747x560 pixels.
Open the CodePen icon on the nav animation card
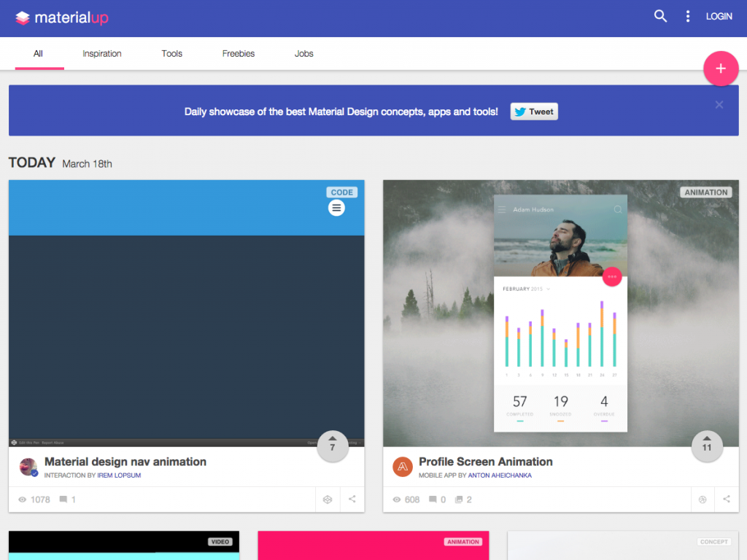coord(327,499)
